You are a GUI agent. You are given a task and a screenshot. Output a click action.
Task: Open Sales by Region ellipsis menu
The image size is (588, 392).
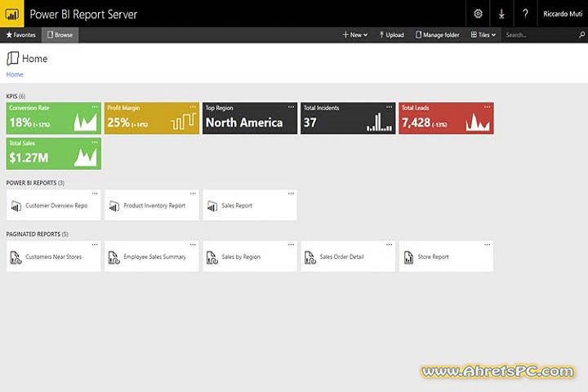[291, 244]
